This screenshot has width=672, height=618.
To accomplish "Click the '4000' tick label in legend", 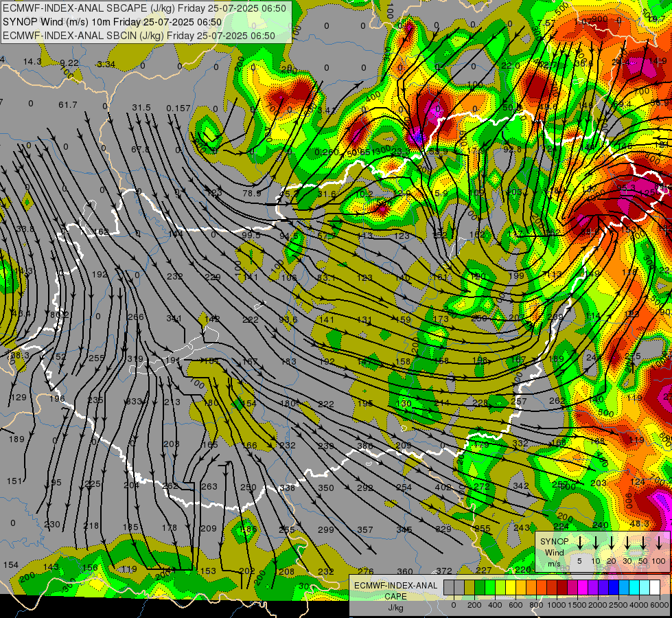I will click(638, 605).
